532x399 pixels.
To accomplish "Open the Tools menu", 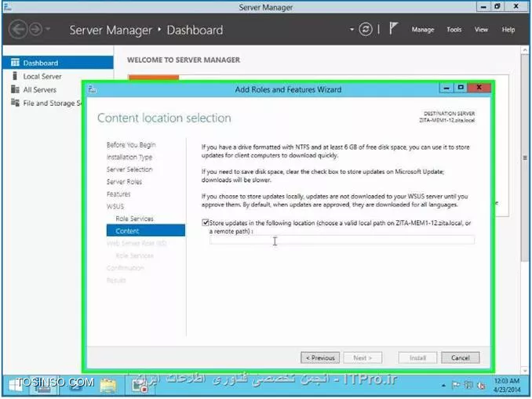I will click(x=454, y=30).
